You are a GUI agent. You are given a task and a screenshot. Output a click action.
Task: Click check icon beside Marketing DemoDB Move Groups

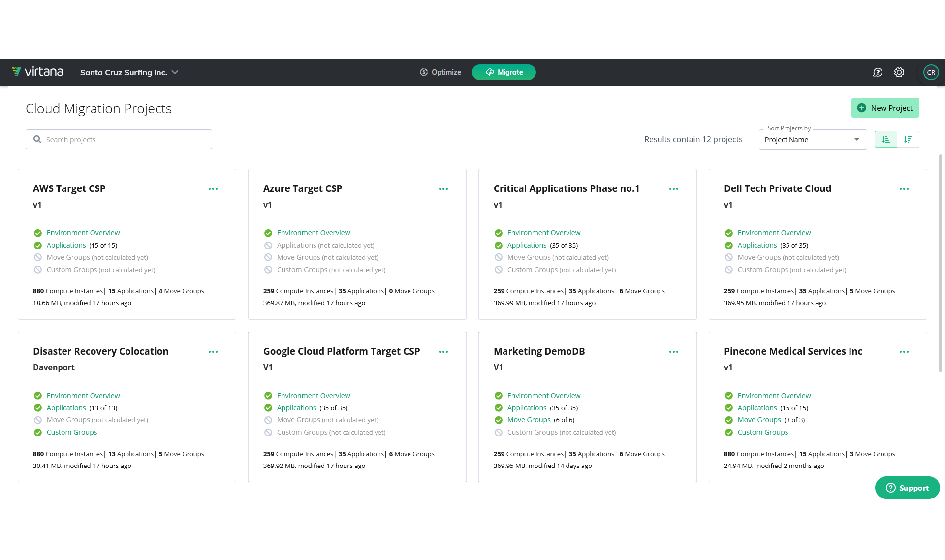pos(499,420)
